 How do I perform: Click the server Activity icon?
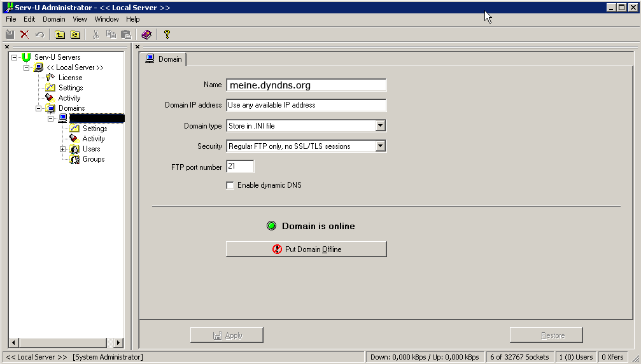(50, 97)
